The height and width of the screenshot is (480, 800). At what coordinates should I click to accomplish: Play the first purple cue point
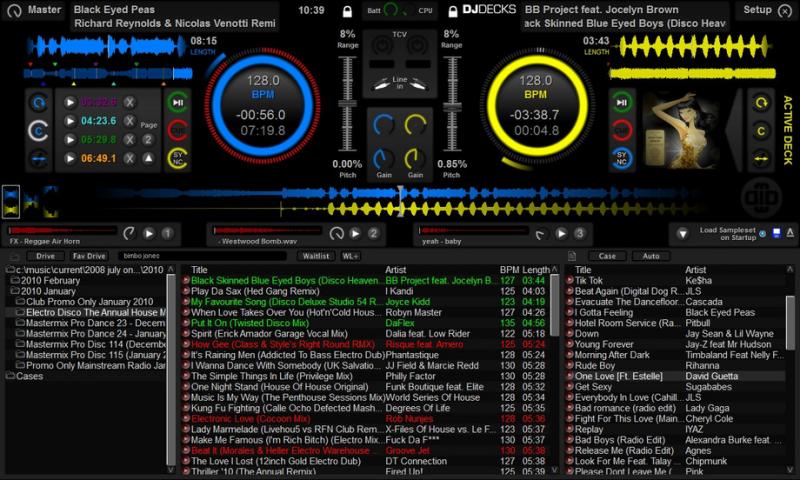tap(70, 102)
